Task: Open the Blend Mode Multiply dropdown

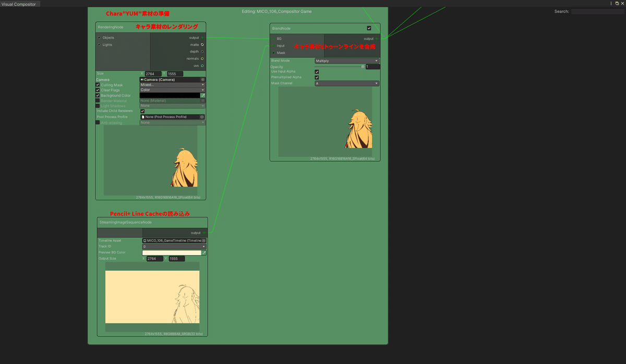Action: click(347, 61)
